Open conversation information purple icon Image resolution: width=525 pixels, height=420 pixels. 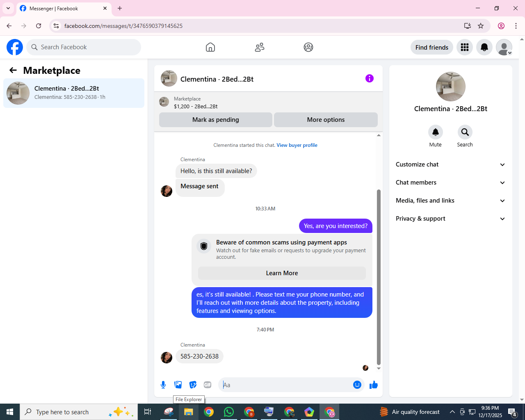coord(370,78)
